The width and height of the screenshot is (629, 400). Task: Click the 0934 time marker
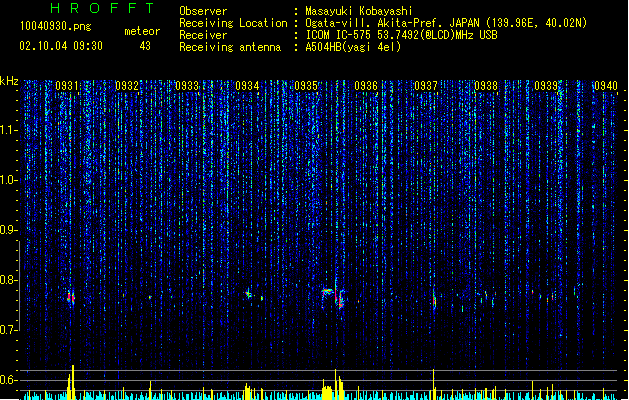(x=247, y=86)
